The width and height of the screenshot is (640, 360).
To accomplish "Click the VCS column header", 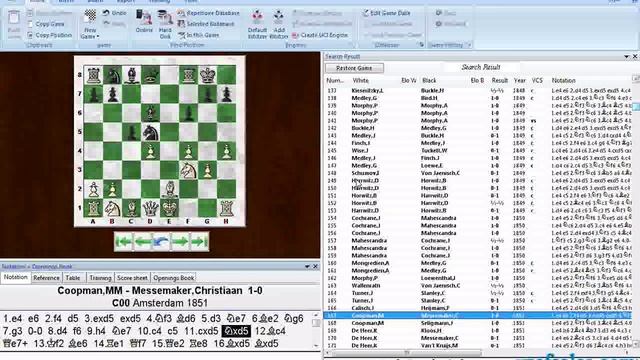I will (537, 80).
